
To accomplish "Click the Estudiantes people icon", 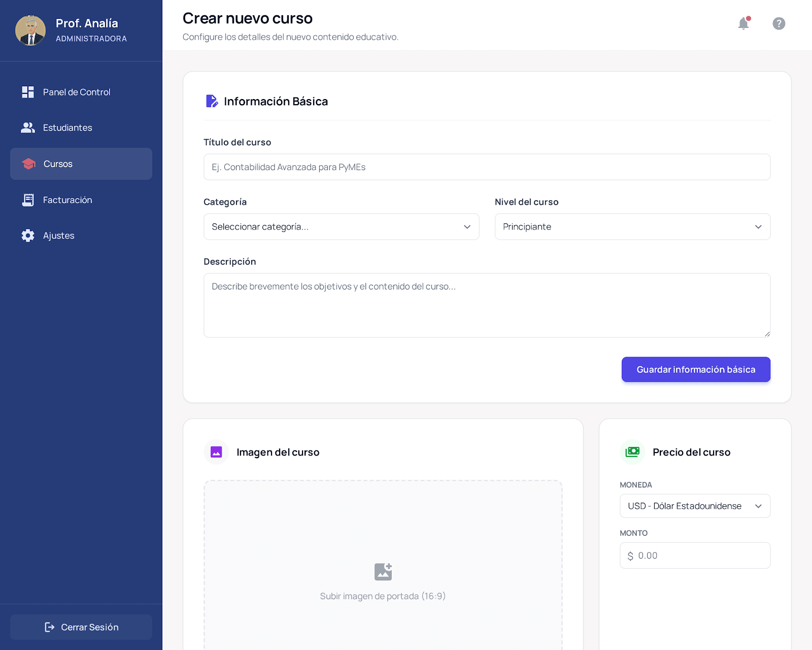I will click(28, 127).
